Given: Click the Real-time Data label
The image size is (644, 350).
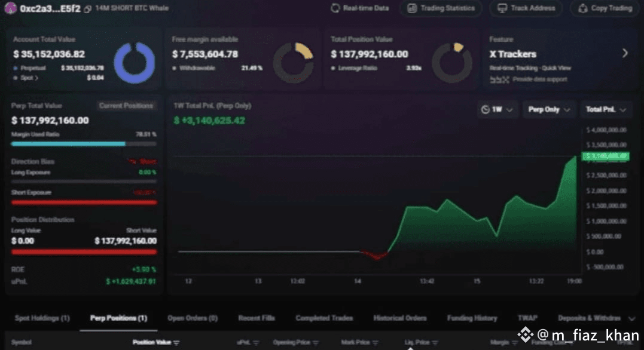Looking at the screenshot, I should pyautogui.click(x=365, y=8).
